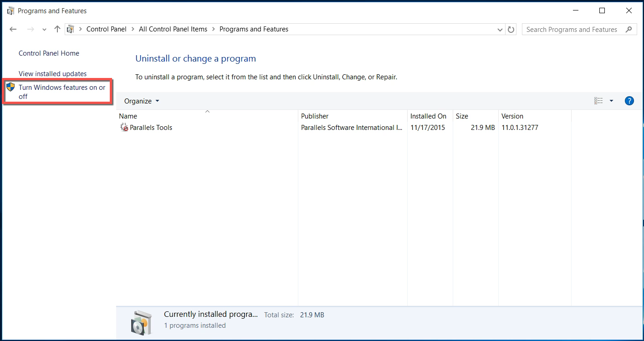Sort list by Size column header
The width and height of the screenshot is (644, 341).
coord(476,116)
